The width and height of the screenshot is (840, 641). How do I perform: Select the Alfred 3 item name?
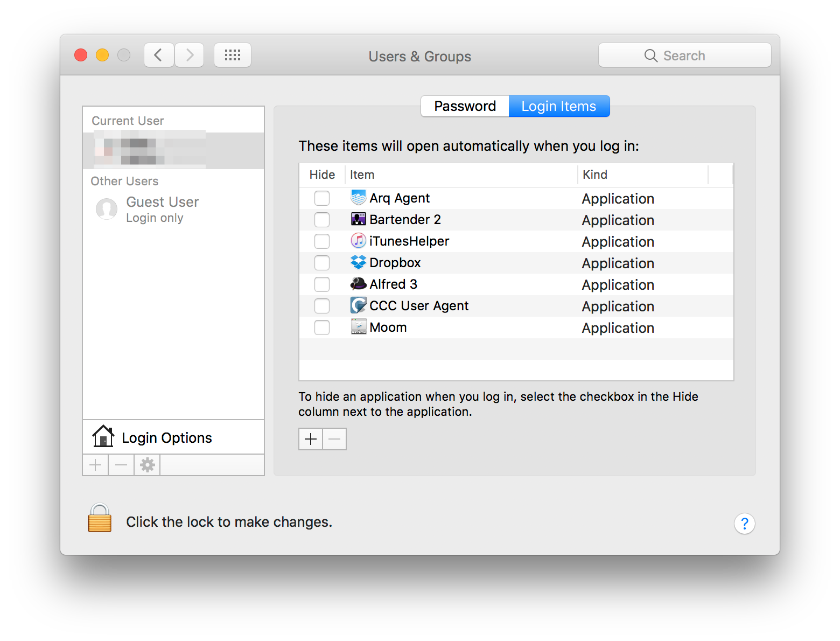[393, 284]
